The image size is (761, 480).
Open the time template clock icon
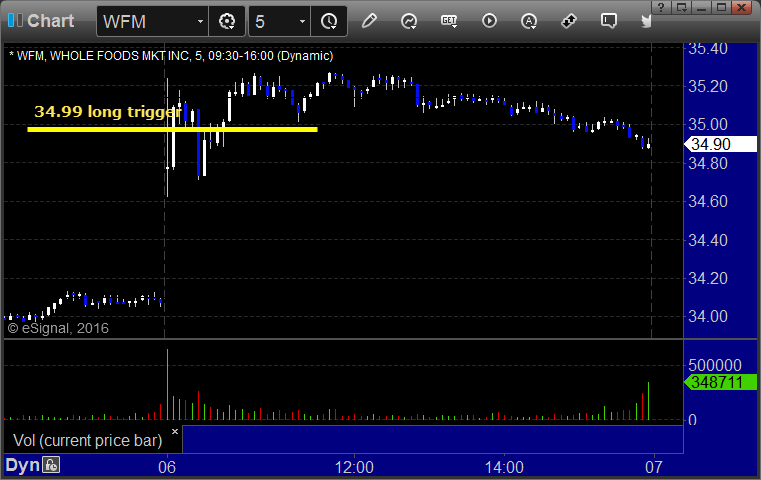pos(329,21)
